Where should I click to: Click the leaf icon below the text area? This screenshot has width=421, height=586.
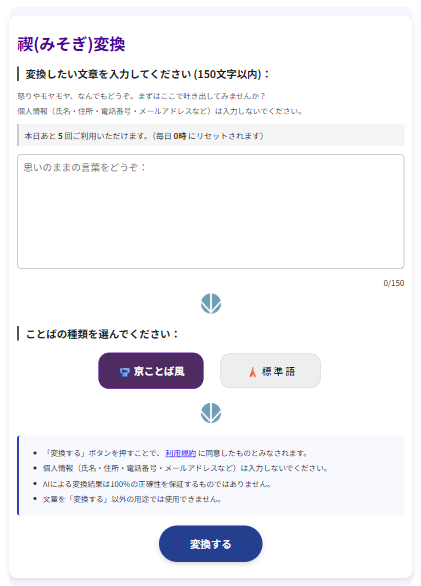click(210, 303)
